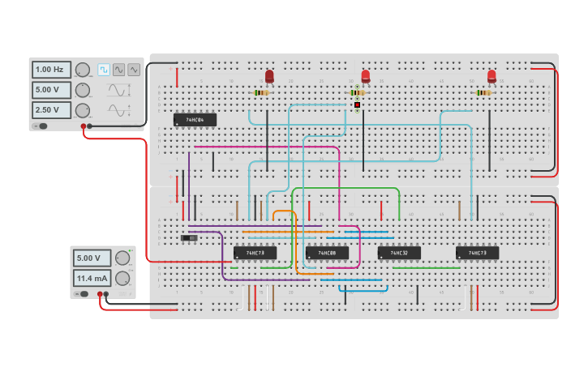Select the square wave button on function generator

pyautogui.click(x=104, y=70)
